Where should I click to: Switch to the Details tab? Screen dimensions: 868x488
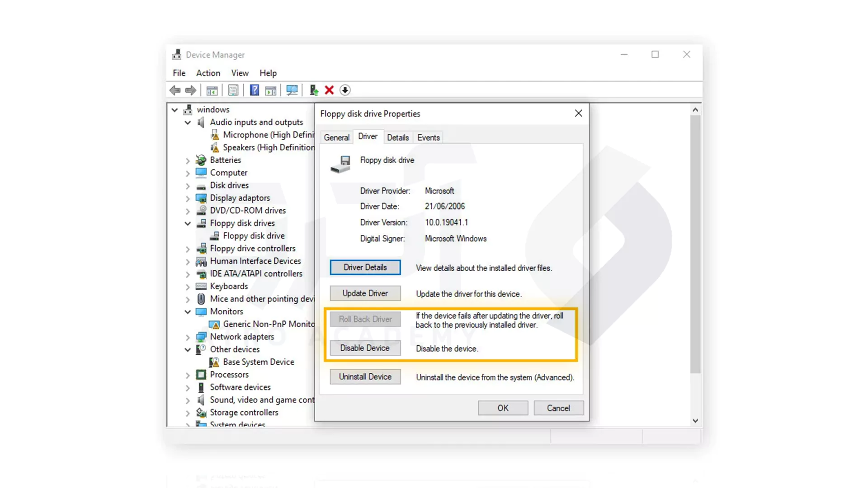pyautogui.click(x=397, y=138)
